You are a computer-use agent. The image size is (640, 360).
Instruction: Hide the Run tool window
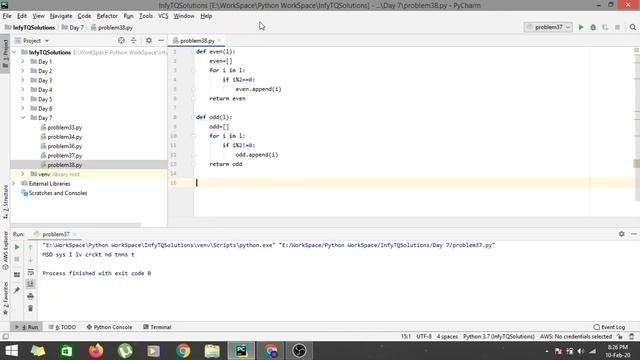pyautogui.click(x=634, y=234)
